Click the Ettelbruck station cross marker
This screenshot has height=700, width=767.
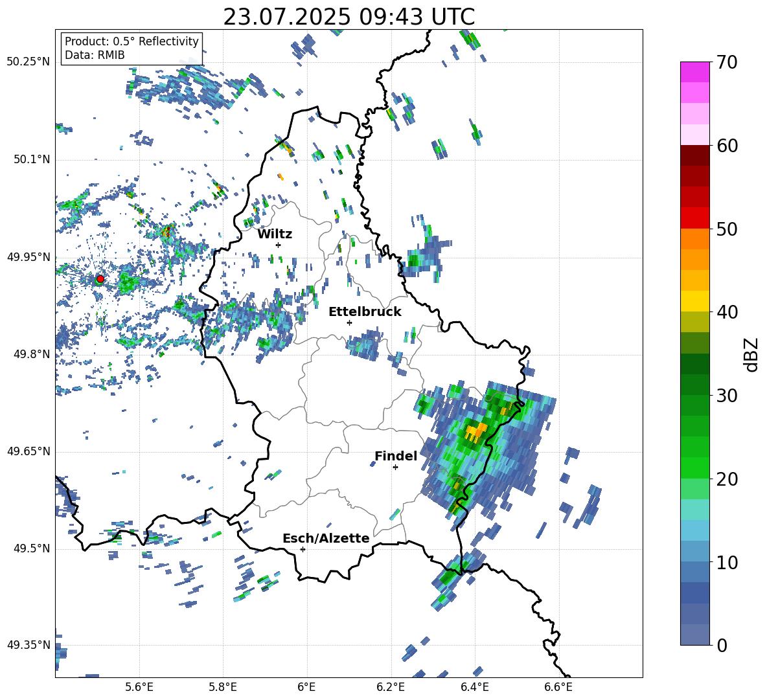pos(349,322)
